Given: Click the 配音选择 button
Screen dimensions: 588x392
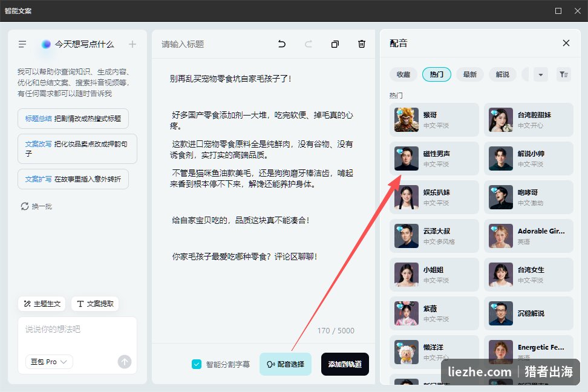Looking at the screenshot, I should [x=286, y=364].
